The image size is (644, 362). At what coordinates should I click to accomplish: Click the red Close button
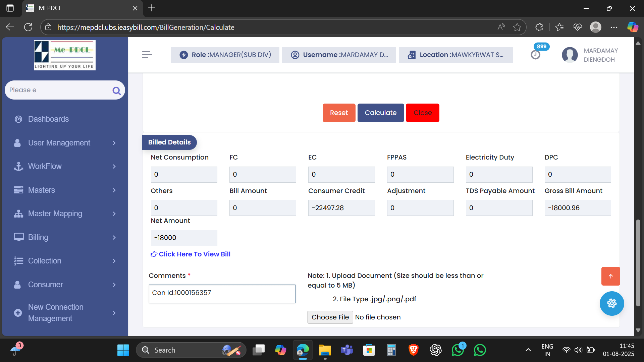422,113
